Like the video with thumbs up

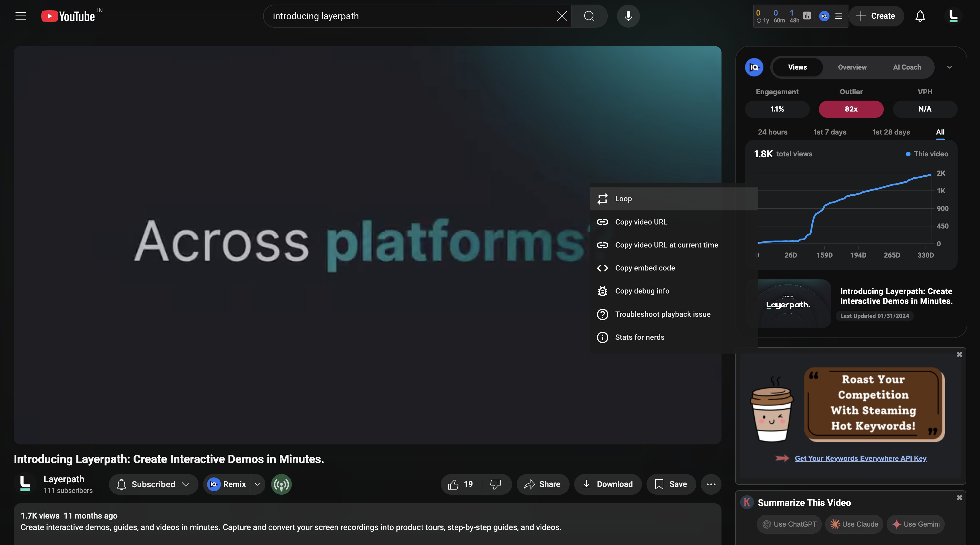[461, 484]
